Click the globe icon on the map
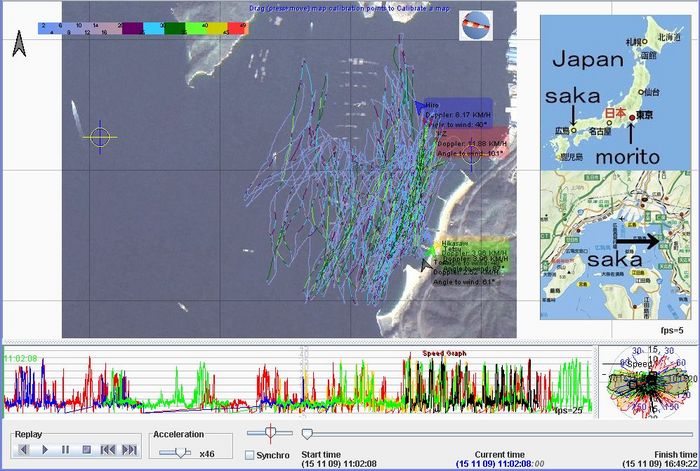The width and height of the screenshot is (700, 471). click(x=476, y=25)
